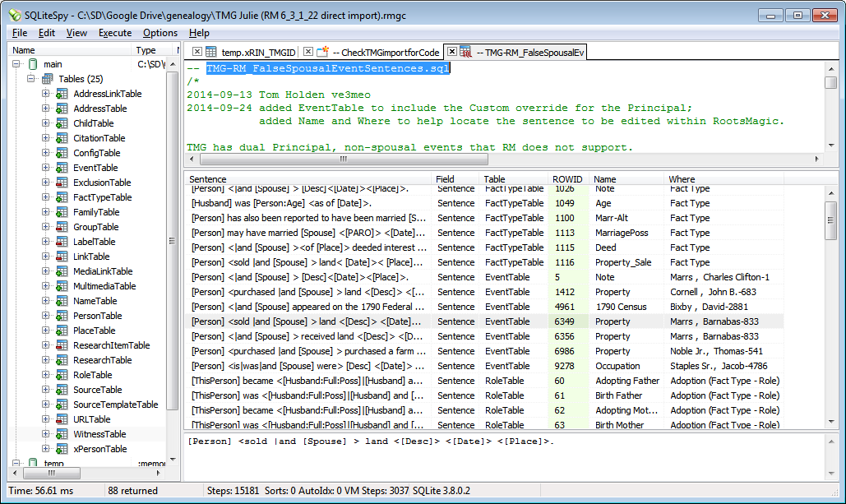Click the Type column header in schema tree
846x504 pixels.
[153, 50]
